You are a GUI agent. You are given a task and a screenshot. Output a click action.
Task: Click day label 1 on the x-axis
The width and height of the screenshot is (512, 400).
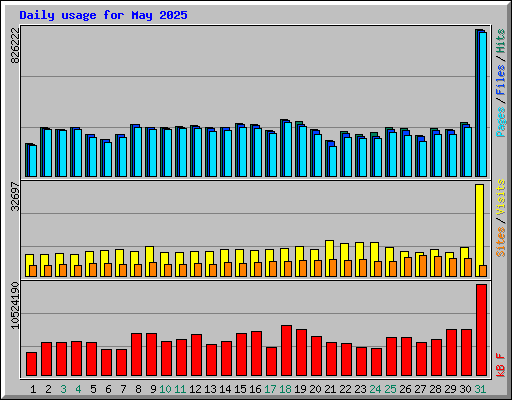tap(33, 389)
